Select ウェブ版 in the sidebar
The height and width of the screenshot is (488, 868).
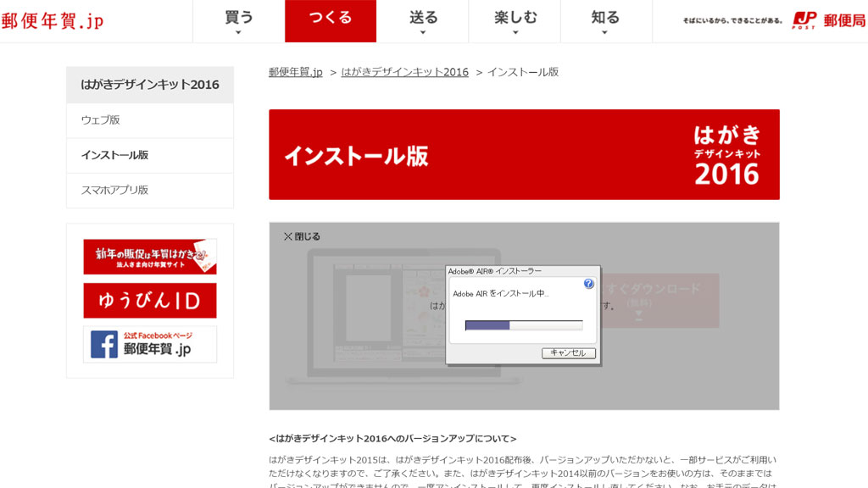[x=150, y=120]
